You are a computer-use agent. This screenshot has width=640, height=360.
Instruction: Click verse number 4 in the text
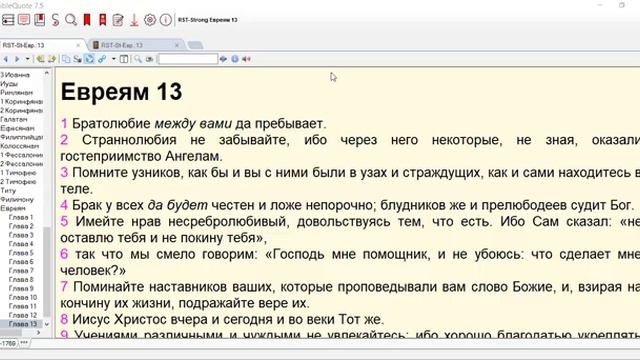point(64,205)
